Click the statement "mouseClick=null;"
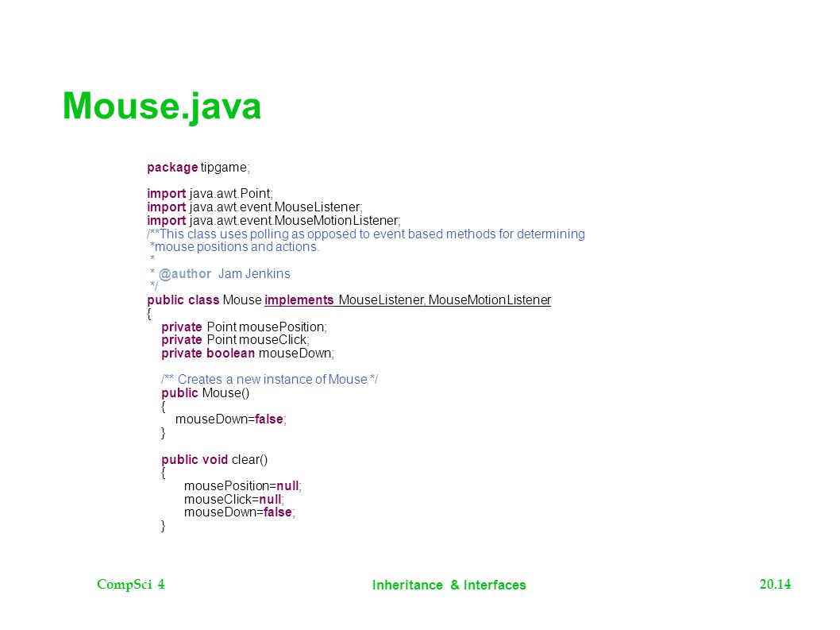Image resolution: width=840 pixels, height=630 pixels. [234, 499]
